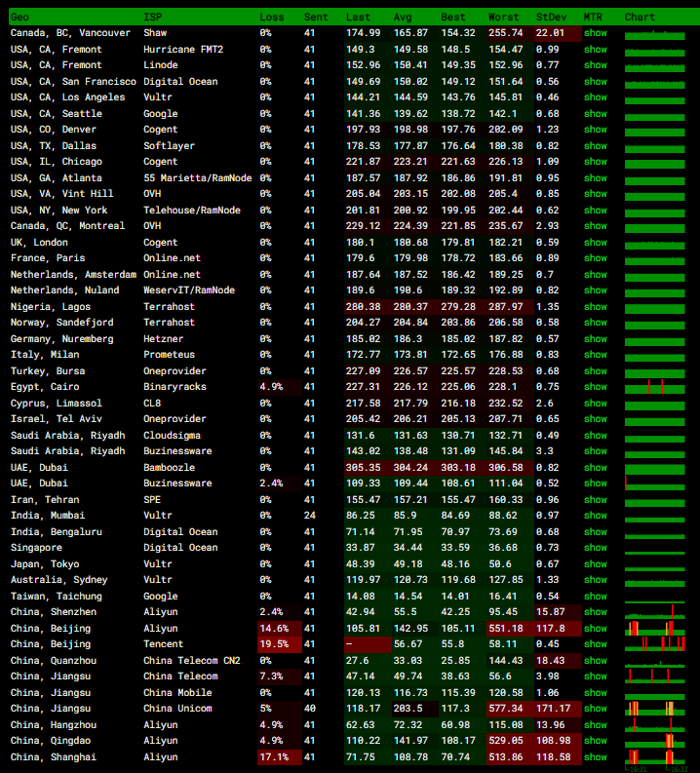Click the Telehouse/RamNode ISP cell

192,210
